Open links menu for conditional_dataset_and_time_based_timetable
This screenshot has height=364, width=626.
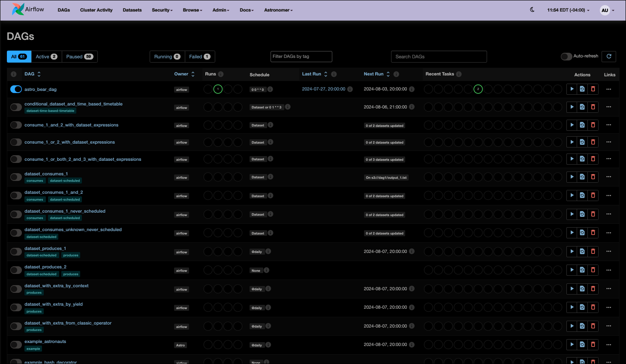coord(608,107)
